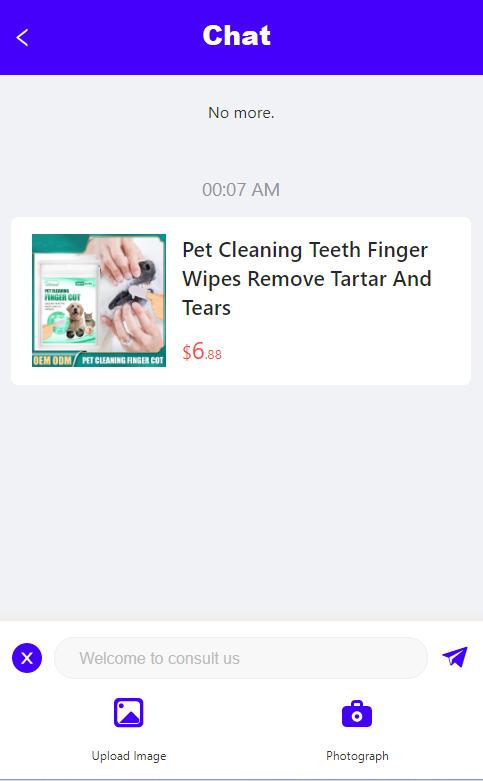This screenshot has width=483, height=781.
Task: Click the $6.88 product price
Action: point(202,352)
